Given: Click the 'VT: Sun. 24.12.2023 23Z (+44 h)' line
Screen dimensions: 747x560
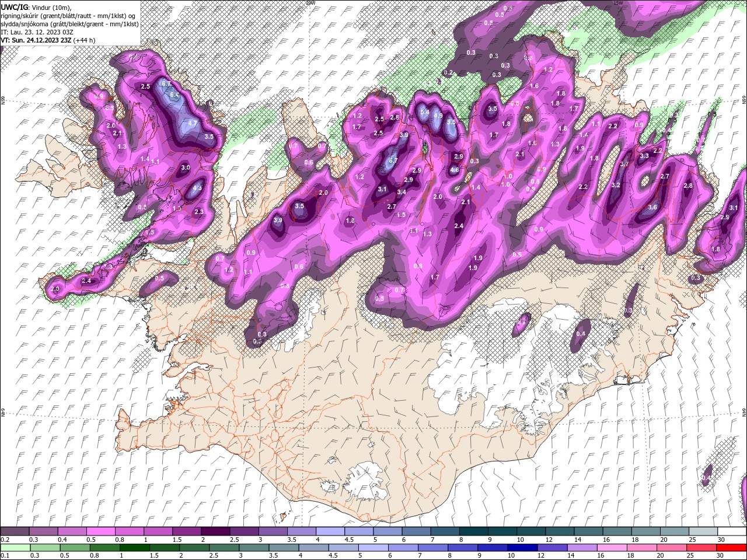Looking at the screenshot, I should point(48,40).
